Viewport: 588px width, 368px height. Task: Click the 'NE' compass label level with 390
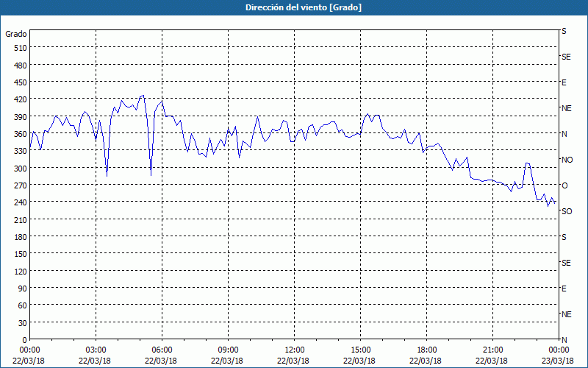click(566, 108)
